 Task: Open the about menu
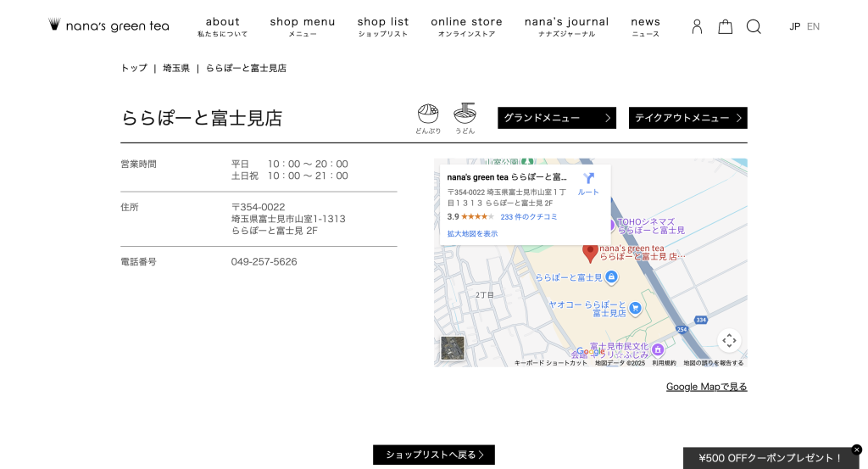click(x=223, y=26)
